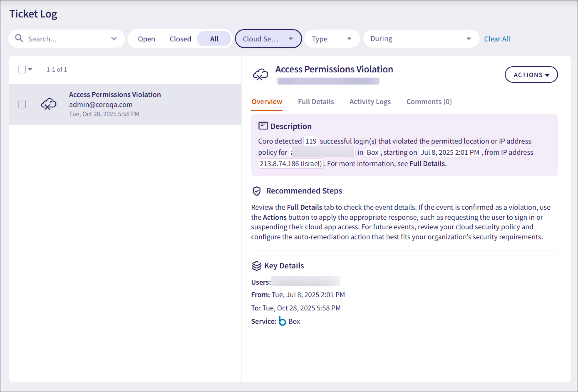This screenshot has width=578, height=392.
Task: Click the Description section icon
Action: coord(263,126)
